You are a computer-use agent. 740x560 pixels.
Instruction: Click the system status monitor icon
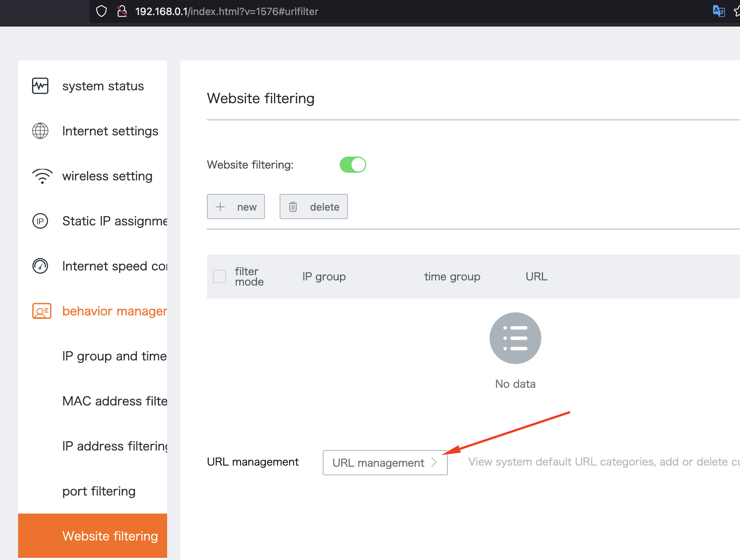coord(40,86)
